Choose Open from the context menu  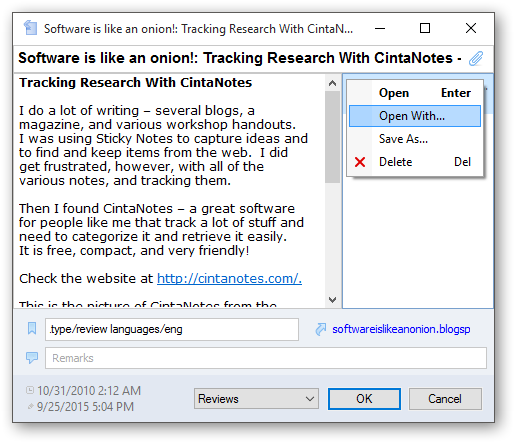tap(415, 93)
